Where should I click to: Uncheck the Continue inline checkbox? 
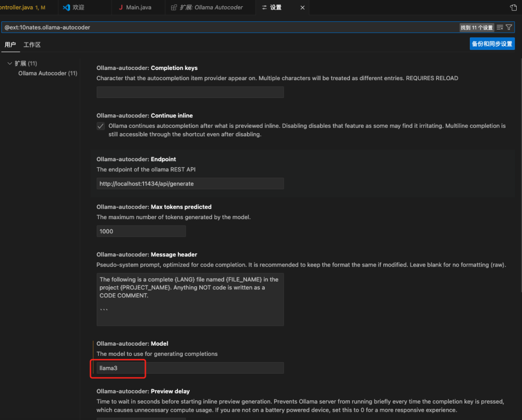pyautogui.click(x=101, y=126)
